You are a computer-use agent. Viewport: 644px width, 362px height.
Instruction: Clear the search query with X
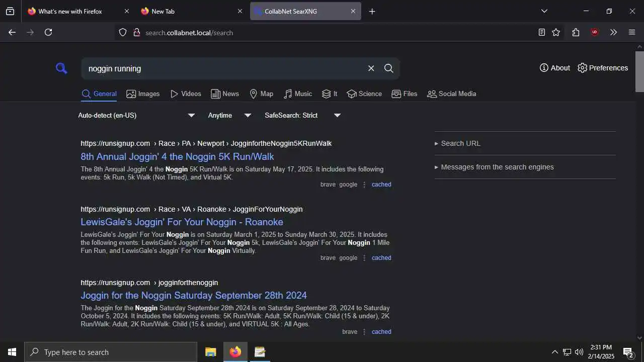(371, 68)
